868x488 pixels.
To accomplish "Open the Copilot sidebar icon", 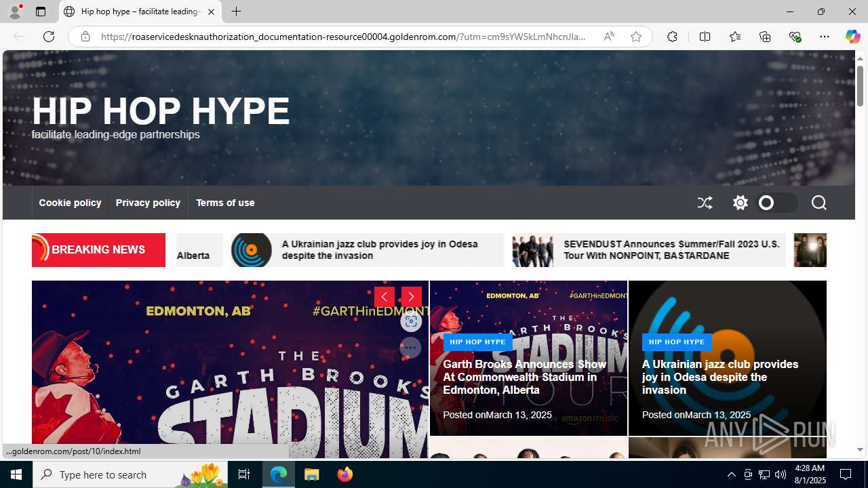I will pyautogui.click(x=852, y=37).
